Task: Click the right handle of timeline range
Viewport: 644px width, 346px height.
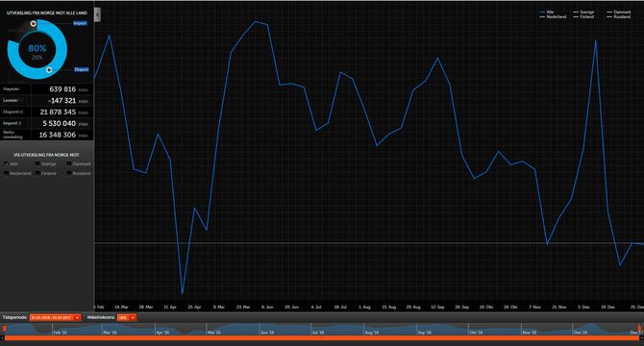Action: point(639,329)
